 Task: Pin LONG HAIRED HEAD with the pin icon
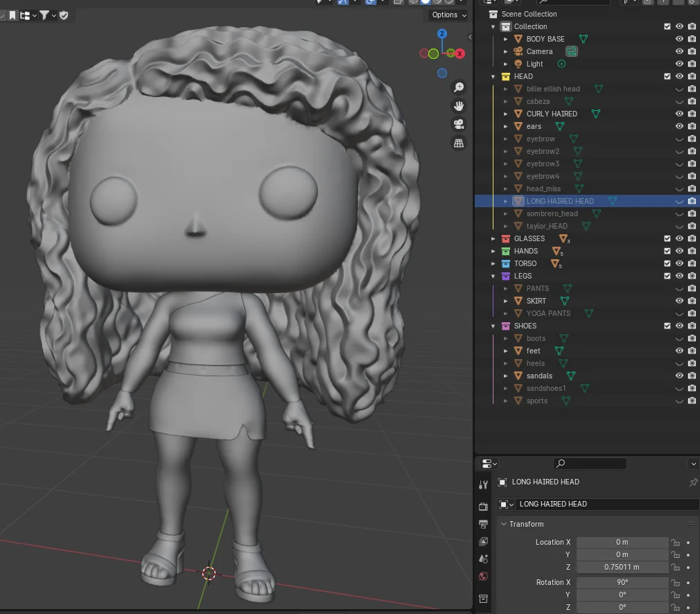(692, 482)
